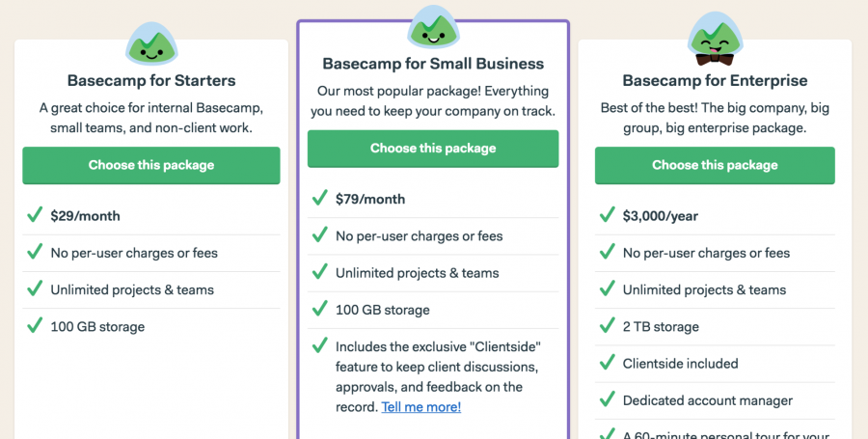The height and width of the screenshot is (439, 868).
Task: Click the Basecamp for Small Business heading
Action: tap(433, 64)
